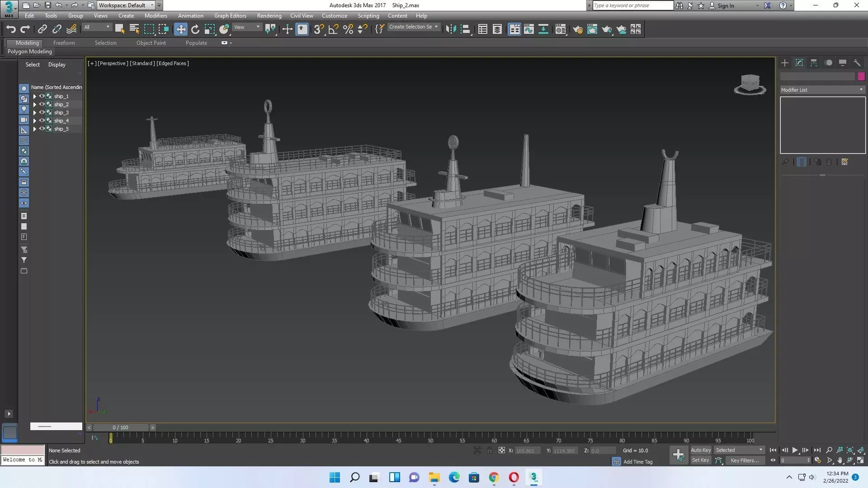
Task: Click the Render Production teapot icon
Action: click(607, 29)
